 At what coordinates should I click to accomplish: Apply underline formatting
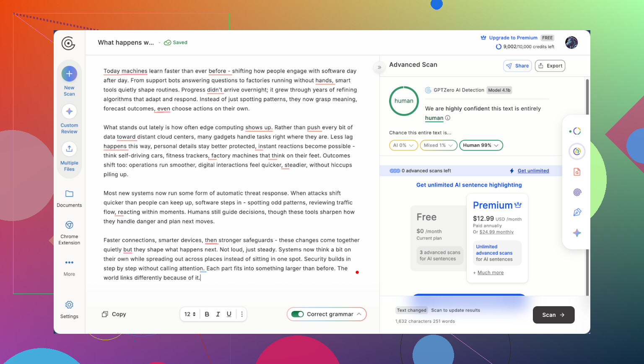click(229, 314)
